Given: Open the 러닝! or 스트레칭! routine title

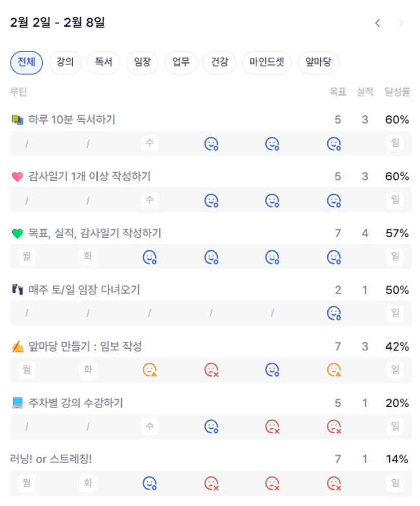Looking at the screenshot, I should tap(51, 459).
